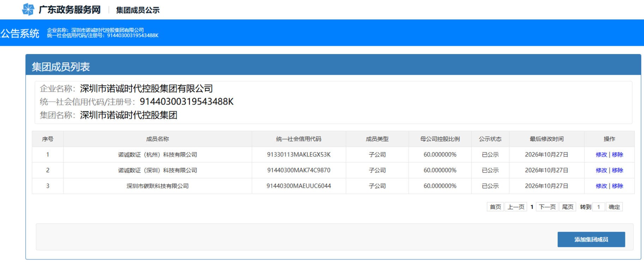The height and width of the screenshot is (276, 644).
Task: Click the 序号 column header
Action: pos(48,139)
